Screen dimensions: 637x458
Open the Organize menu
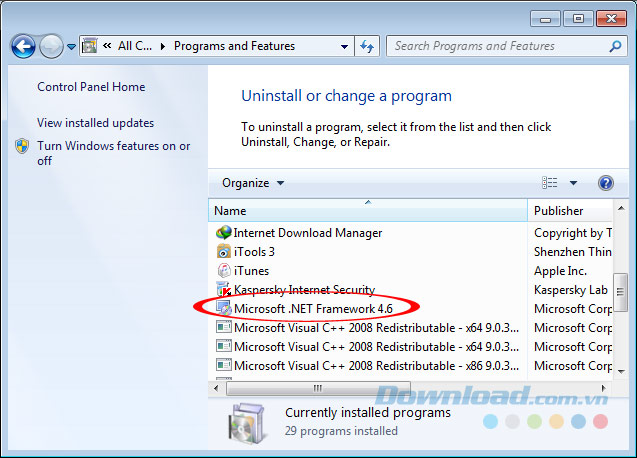click(x=253, y=183)
